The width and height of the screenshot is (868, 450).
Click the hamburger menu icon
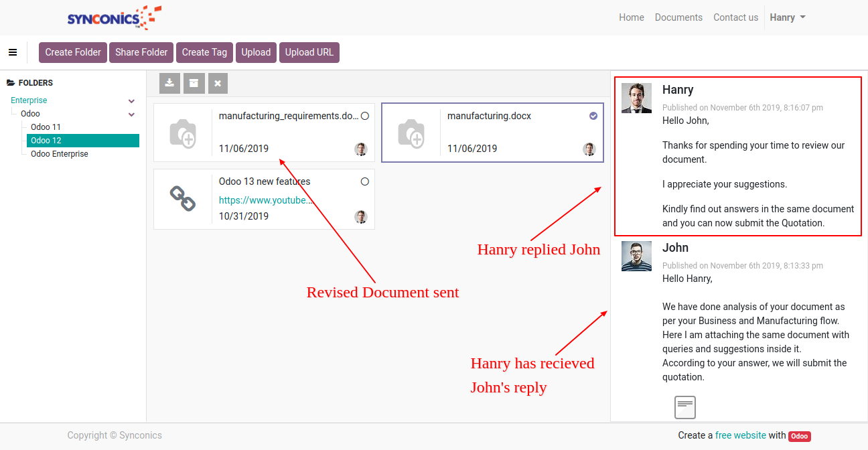[x=13, y=52]
